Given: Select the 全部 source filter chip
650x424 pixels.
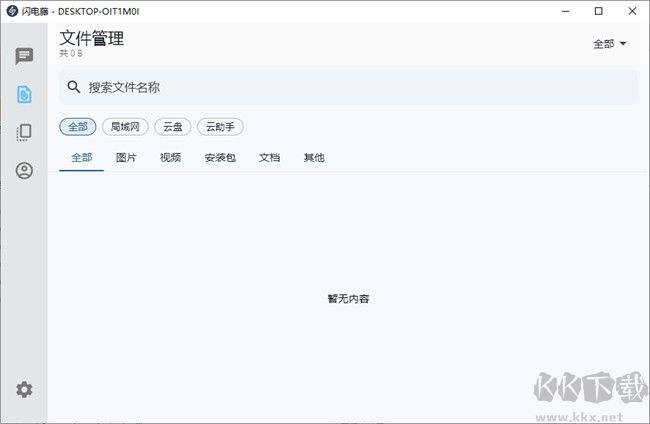Looking at the screenshot, I should click(x=78, y=127).
